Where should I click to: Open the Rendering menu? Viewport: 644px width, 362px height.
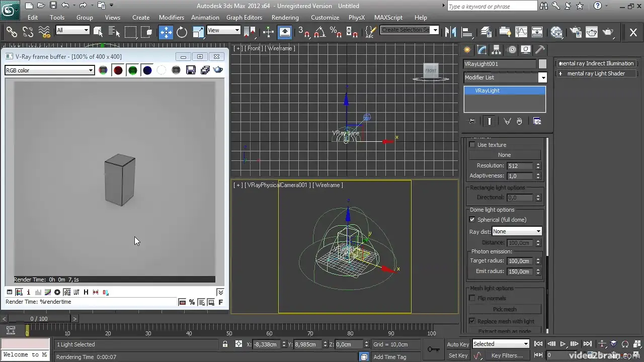pyautogui.click(x=285, y=18)
